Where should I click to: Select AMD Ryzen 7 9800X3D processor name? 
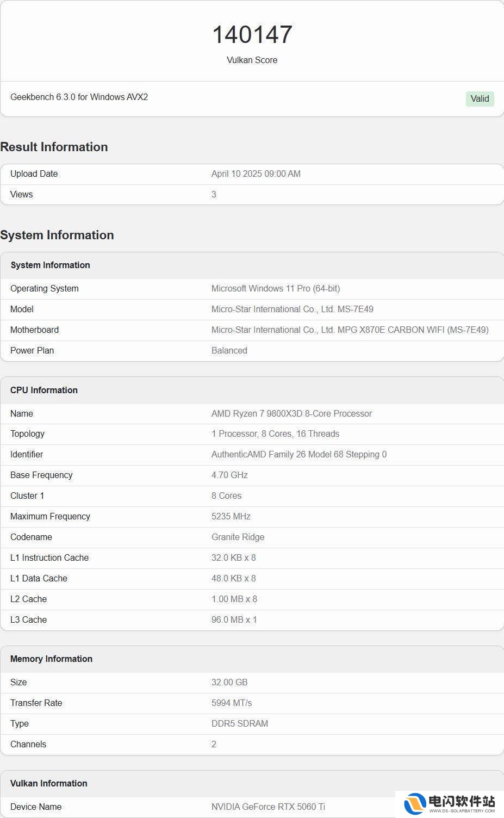(x=291, y=414)
